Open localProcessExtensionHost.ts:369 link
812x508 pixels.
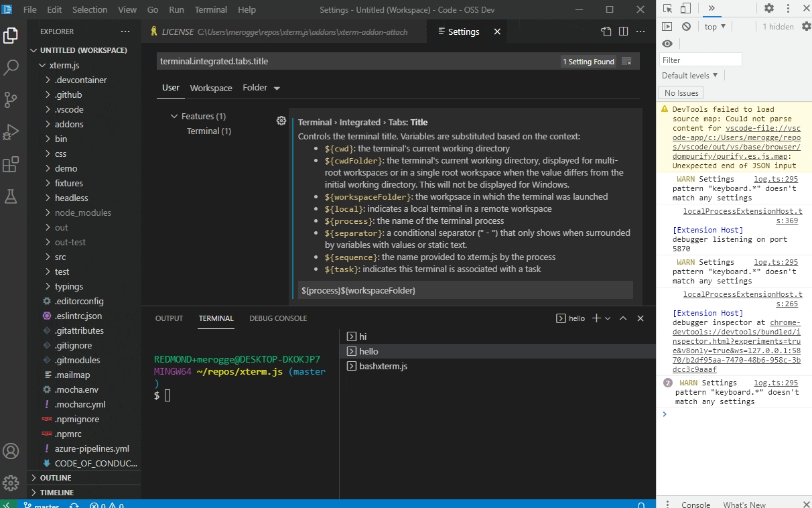coord(742,216)
